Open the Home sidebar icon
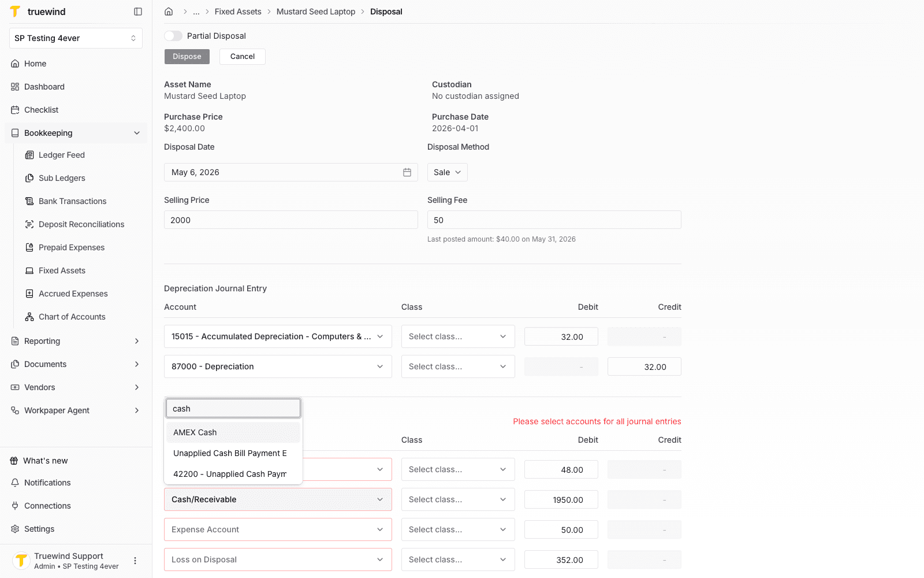This screenshot has width=924, height=578. pos(15,64)
